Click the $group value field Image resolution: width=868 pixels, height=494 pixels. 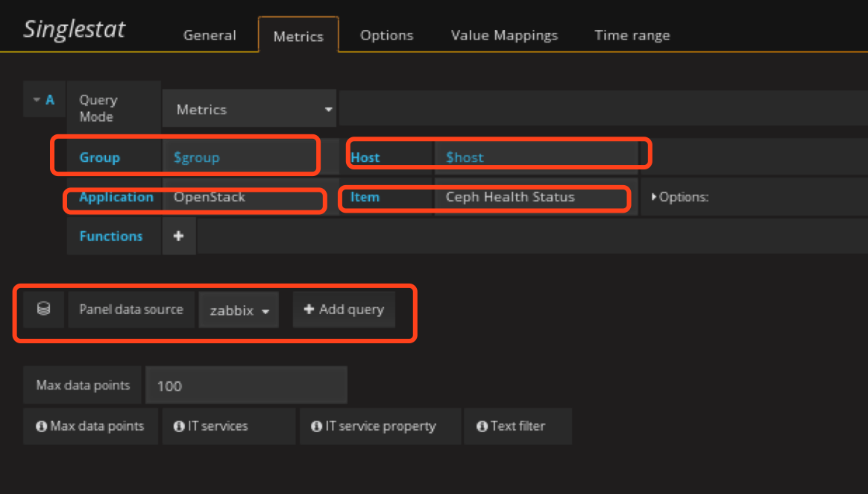point(239,157)
